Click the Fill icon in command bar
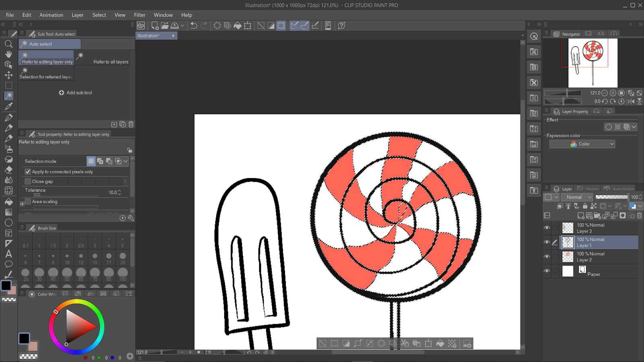 point(237,25)
